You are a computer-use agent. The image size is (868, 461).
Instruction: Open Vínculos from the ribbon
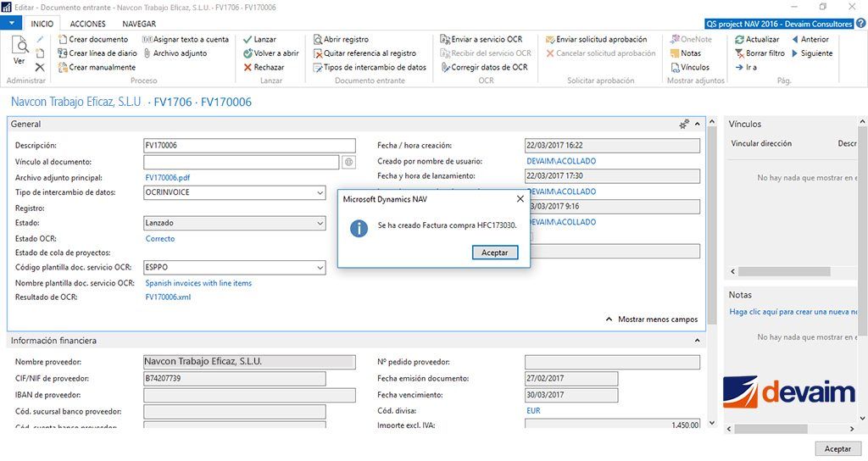pyautogui.click(x=690, y=67)
